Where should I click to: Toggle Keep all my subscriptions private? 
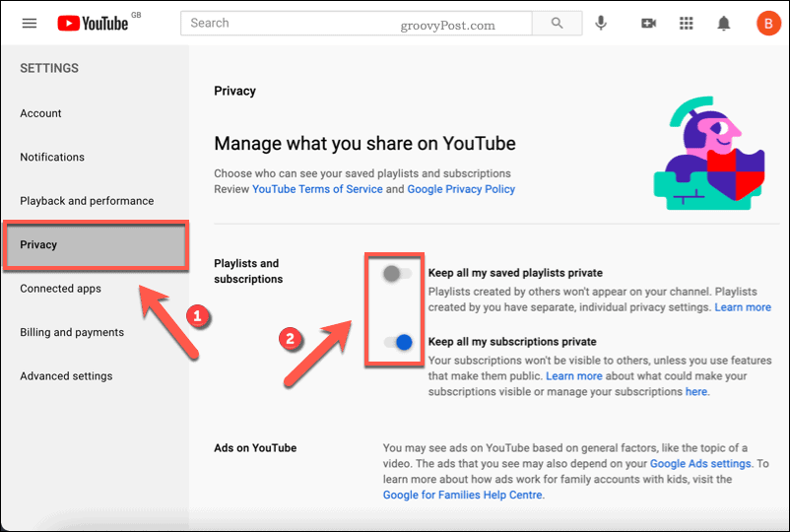tap(398, 343)
